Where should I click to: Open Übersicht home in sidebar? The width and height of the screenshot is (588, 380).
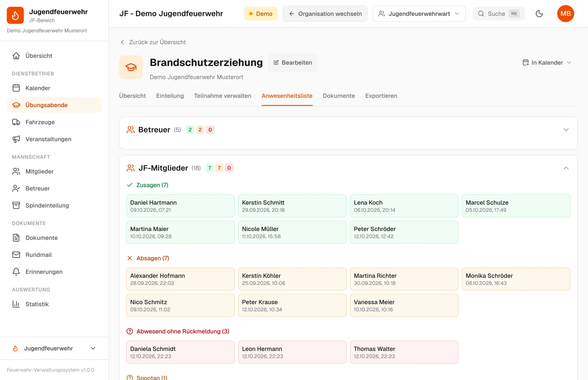point(54,56)
